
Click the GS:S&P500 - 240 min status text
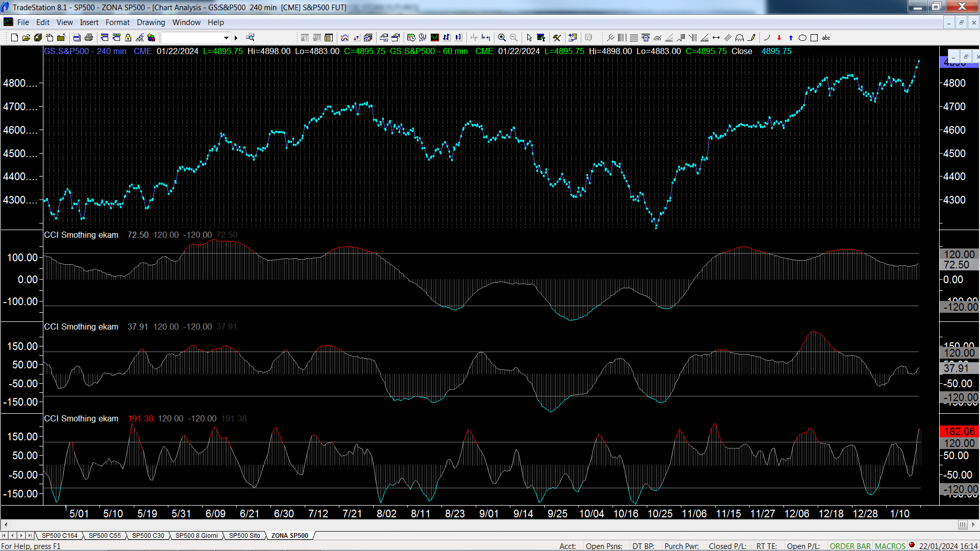pyautogui.click(x=85, y=52)
